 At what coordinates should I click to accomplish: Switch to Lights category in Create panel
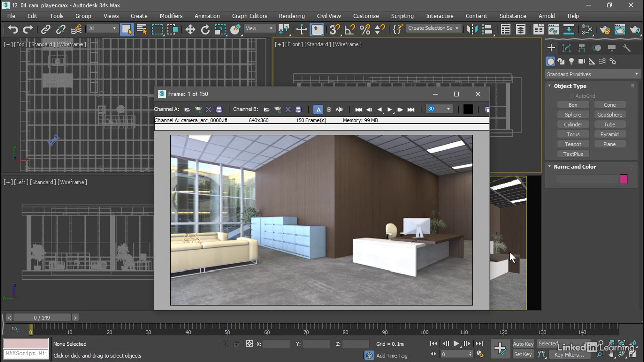point(571,61)
